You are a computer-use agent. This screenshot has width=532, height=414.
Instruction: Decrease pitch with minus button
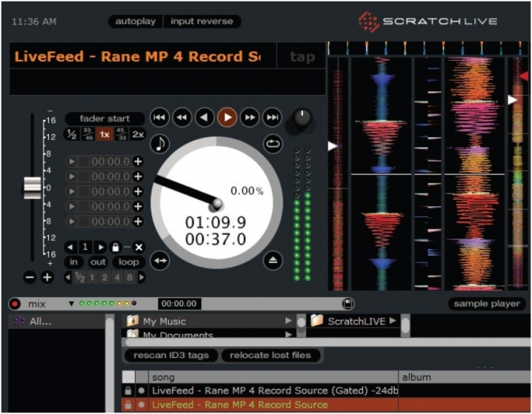tap(30, 277)
